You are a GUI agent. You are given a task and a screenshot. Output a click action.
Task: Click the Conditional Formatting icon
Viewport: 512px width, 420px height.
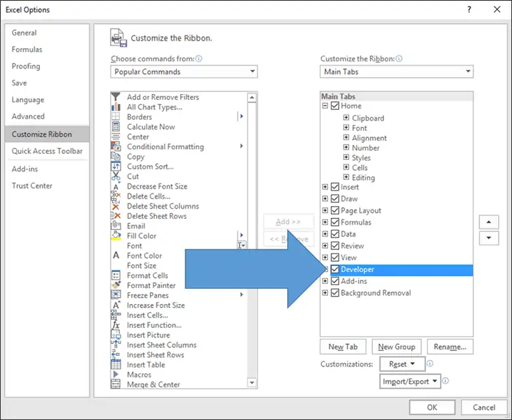pyautogui.click(x=115, y=146)
